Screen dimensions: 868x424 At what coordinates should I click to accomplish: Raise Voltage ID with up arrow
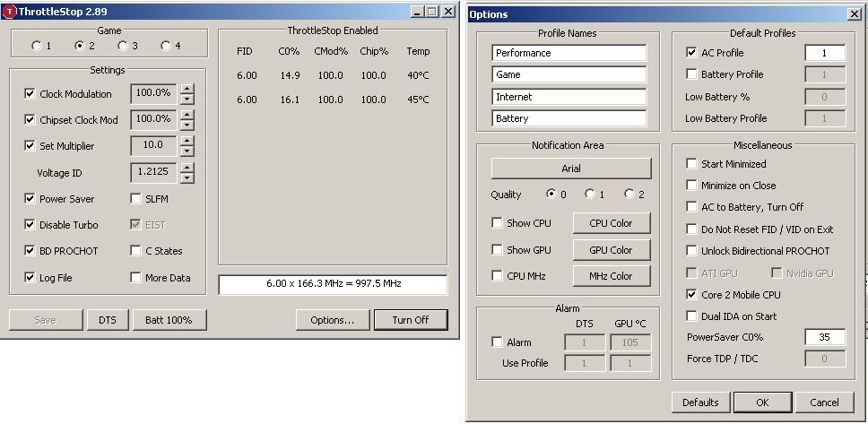click(x=187, y=167)
